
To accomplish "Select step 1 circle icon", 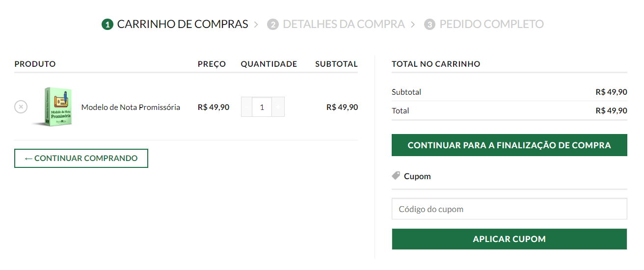I will pos(107,25).
